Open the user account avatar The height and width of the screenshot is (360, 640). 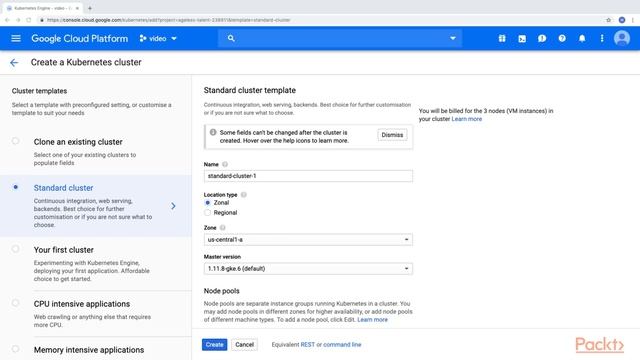click(622, 38)
